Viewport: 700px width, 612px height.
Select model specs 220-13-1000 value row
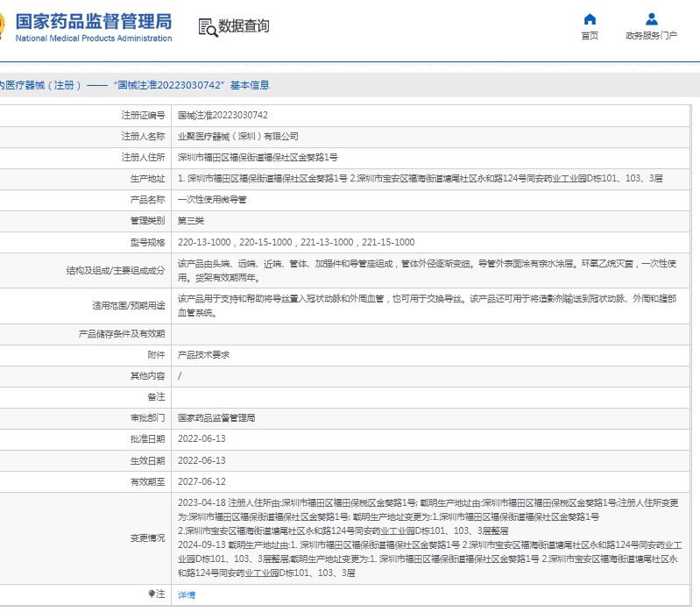(x=296, y=242)
